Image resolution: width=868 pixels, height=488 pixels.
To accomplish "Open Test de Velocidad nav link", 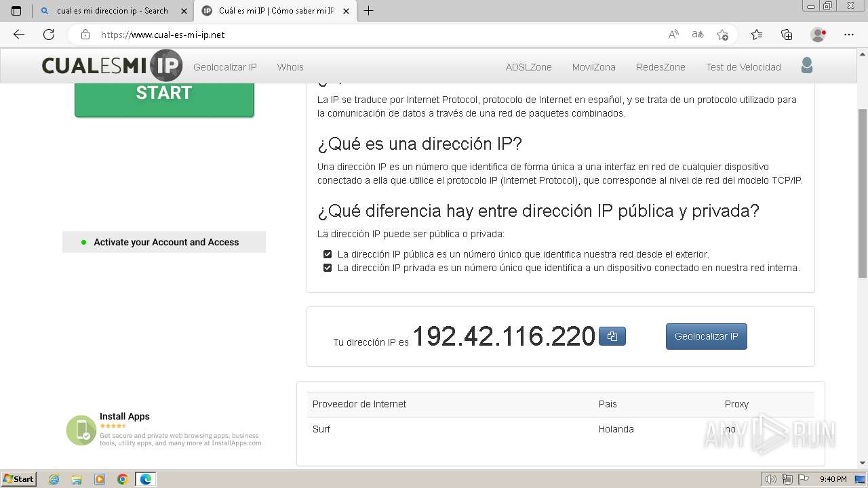I will tap(743, 67).
